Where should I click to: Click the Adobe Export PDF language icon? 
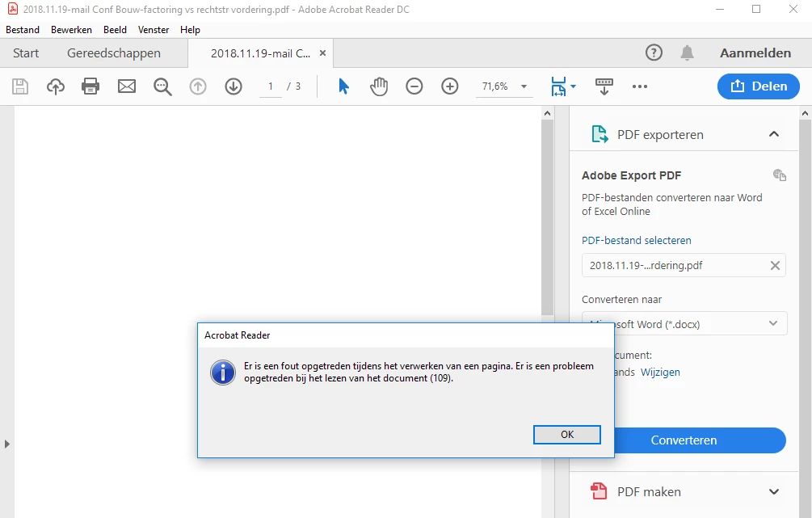tap(780, 175)
